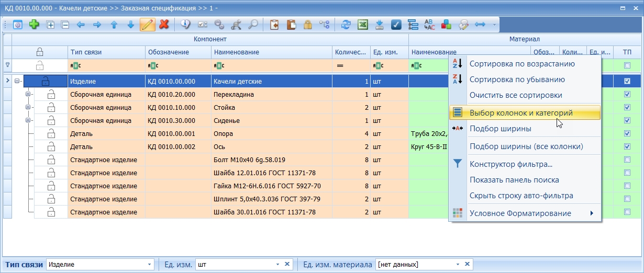This screenshot has height=273, width=644.
Task: Uncheck ТП checkbox for Качели детские row
Action: (627, 81)
